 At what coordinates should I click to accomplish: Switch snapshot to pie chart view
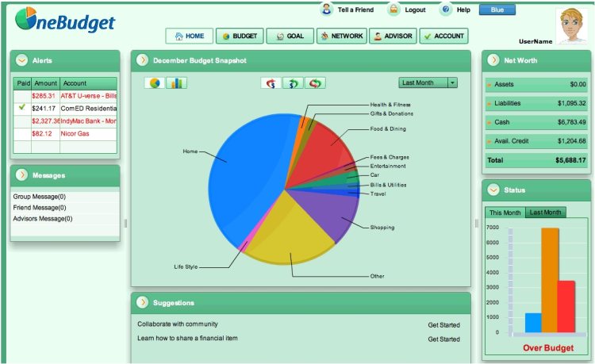[155, 83]
